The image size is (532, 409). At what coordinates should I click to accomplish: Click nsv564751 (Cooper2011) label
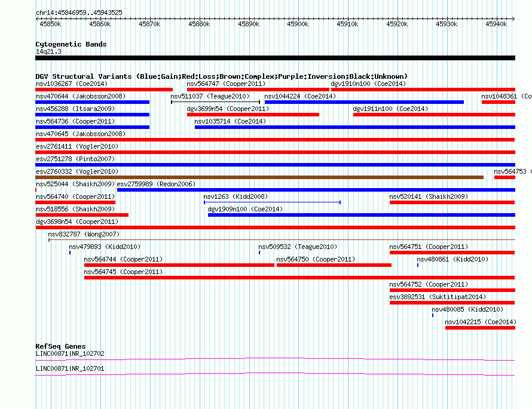(429, 247)
